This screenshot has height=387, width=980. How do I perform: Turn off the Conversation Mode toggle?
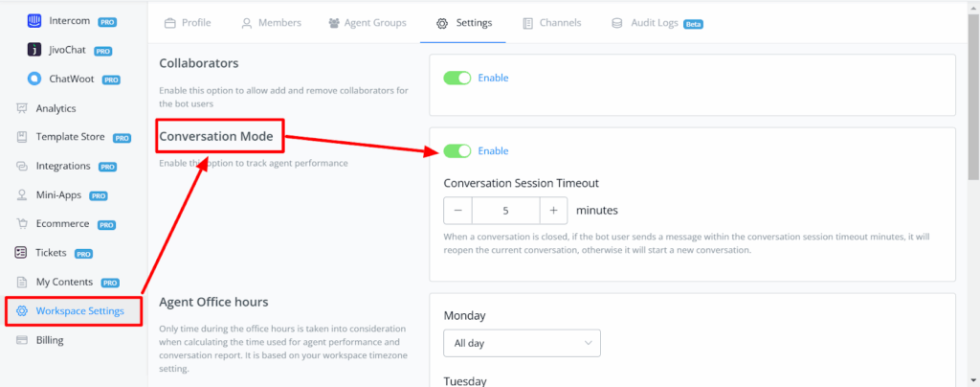(457, 150)
